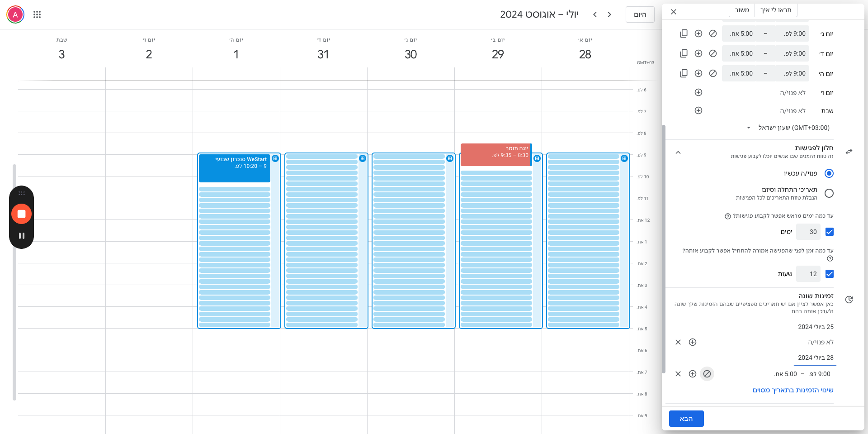Image resolution: width=868 pixels, height=434 pixels.
Task: Uncheck the 30 ימים advance limit checkbox
Action: click(x=830, y=232)
